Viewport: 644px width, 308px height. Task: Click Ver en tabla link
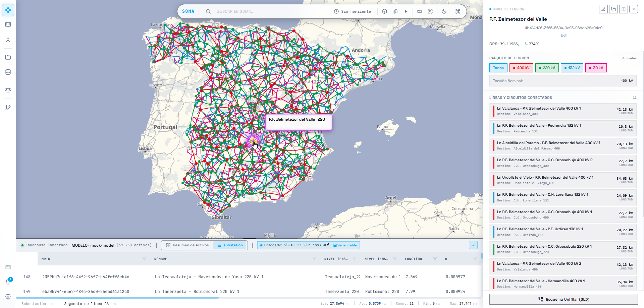[345, 245]
